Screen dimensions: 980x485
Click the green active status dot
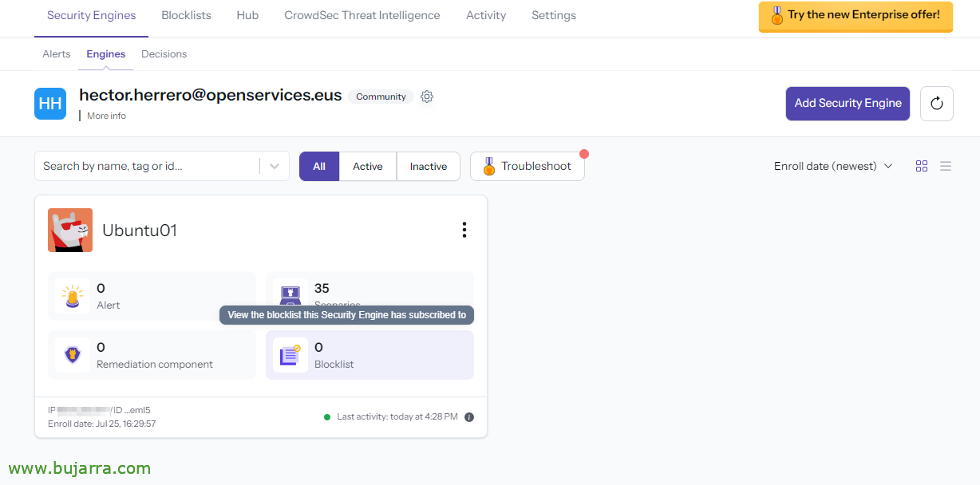pos(327,417)
